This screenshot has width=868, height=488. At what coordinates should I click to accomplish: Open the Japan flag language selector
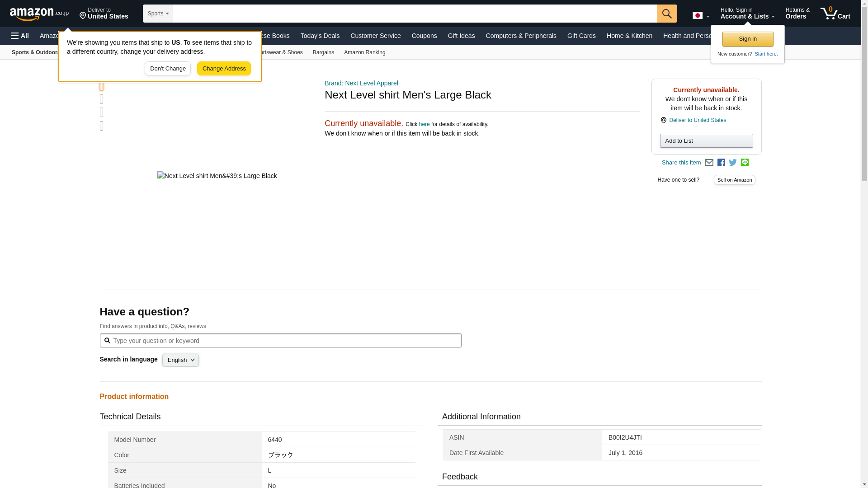701,16
